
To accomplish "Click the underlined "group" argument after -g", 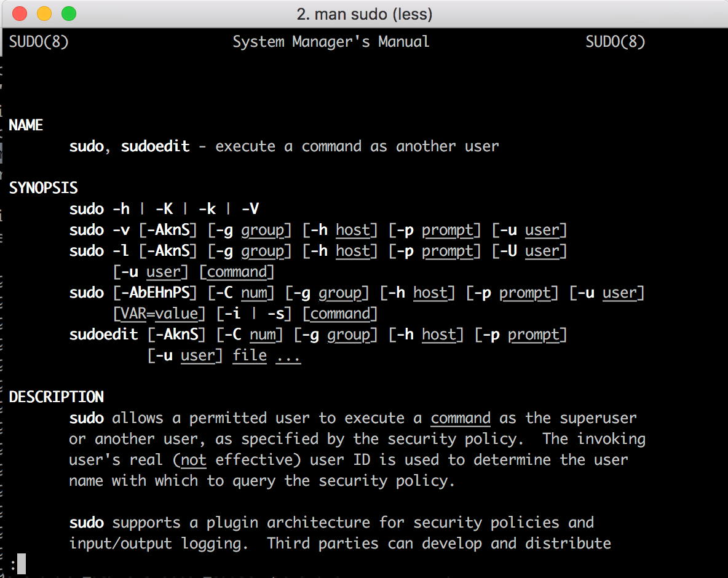I will (x=263, y=230).
